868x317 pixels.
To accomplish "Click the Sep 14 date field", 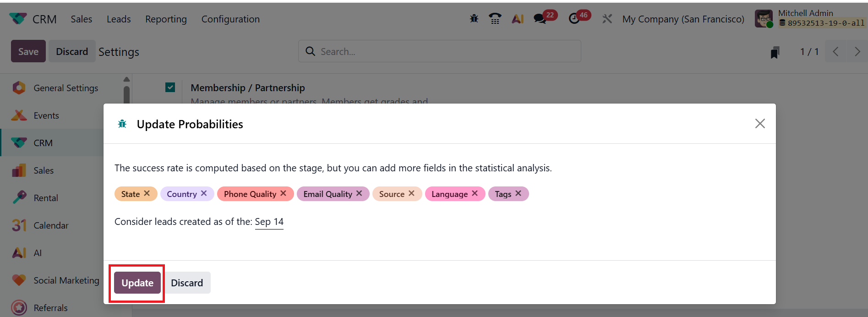I will pos(269,222).
